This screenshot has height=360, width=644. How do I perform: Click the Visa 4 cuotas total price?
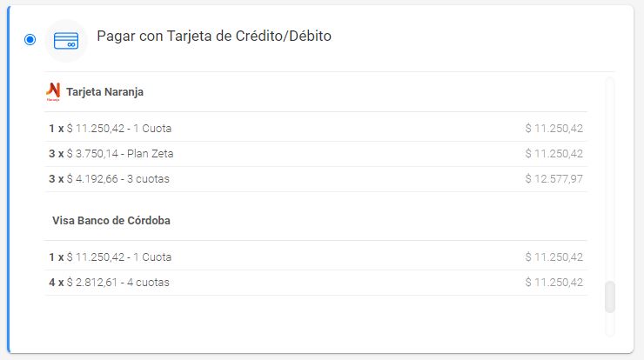pos(554,283)
